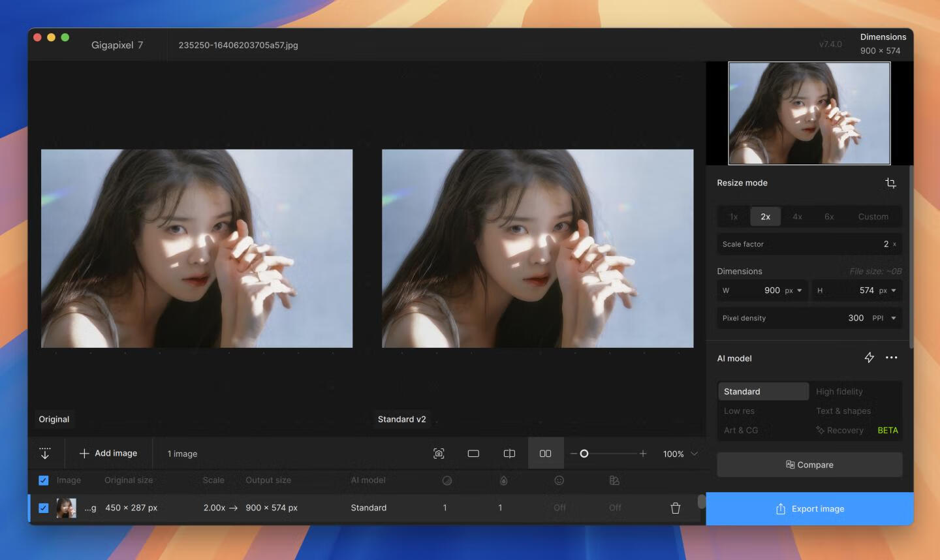Open the zoom percentage dropdown
This screenshot has width=940, height=560.
pos(693,453)
